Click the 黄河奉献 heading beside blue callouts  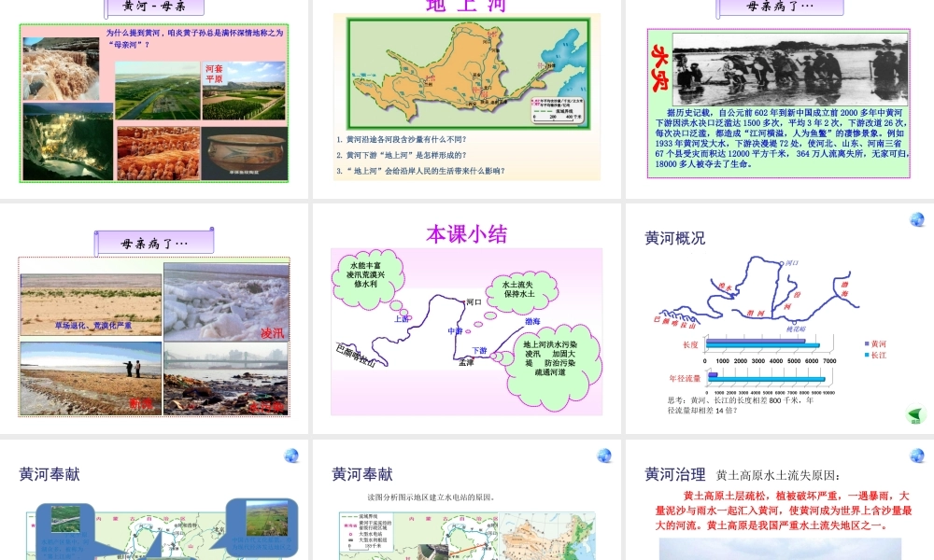click(50, 474)
